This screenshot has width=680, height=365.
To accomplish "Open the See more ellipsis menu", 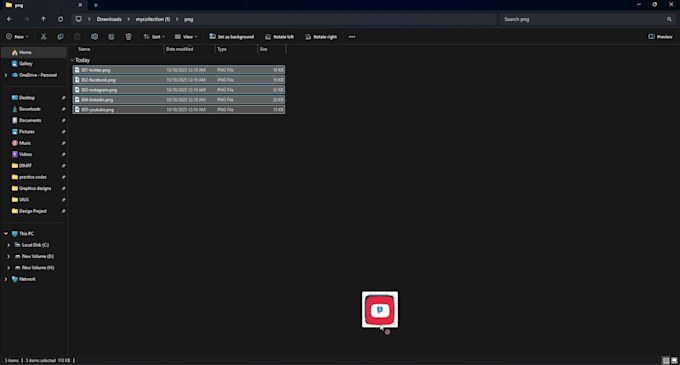I will coord(352,37).
